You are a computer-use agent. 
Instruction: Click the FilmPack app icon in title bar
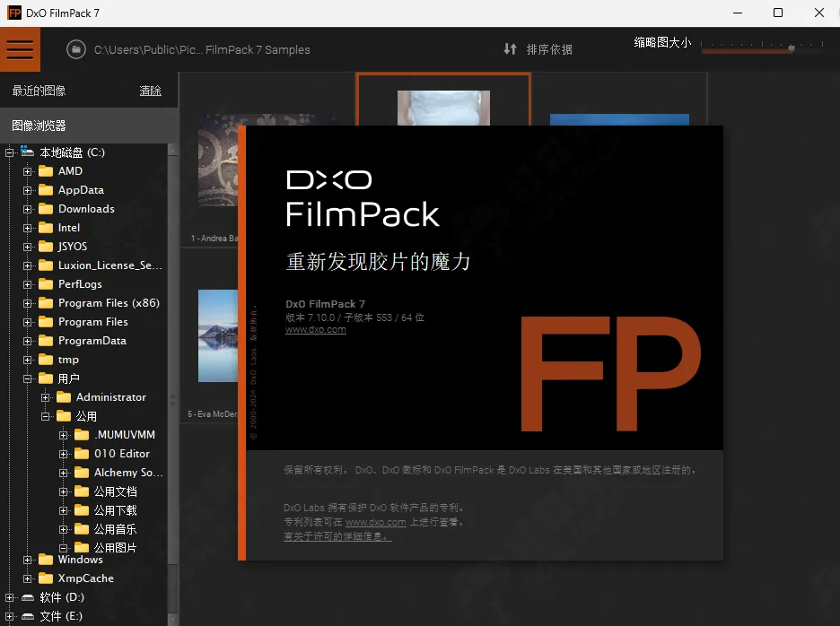click(14, 13)
